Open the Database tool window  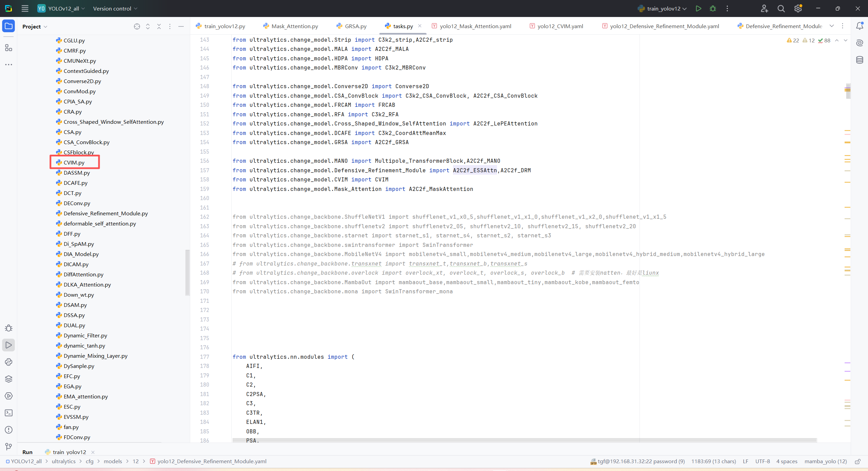[x=860, y=60]
